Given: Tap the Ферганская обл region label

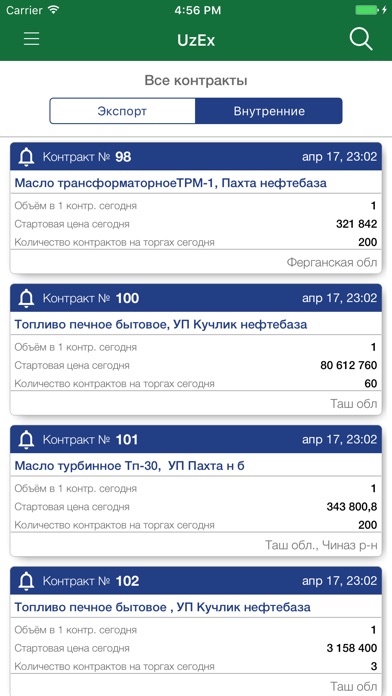Looking at the screenshot, I should tap(332, 262).
